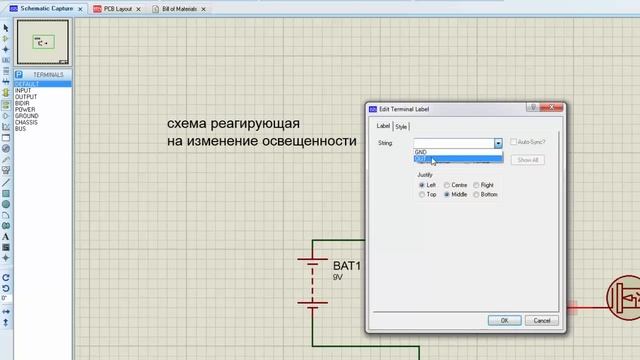The image size is (640, 360).
Task: Rotate anti-clockwise using toolbar arrow
Action: (x=6, y=288)
